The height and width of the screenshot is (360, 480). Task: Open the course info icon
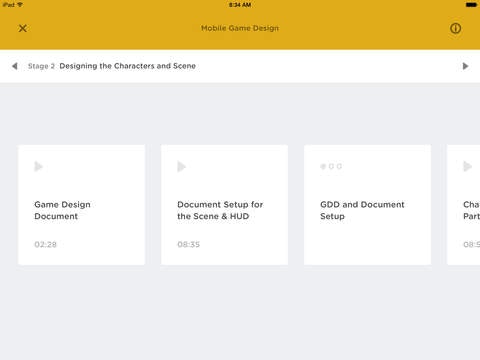(456, 28)
